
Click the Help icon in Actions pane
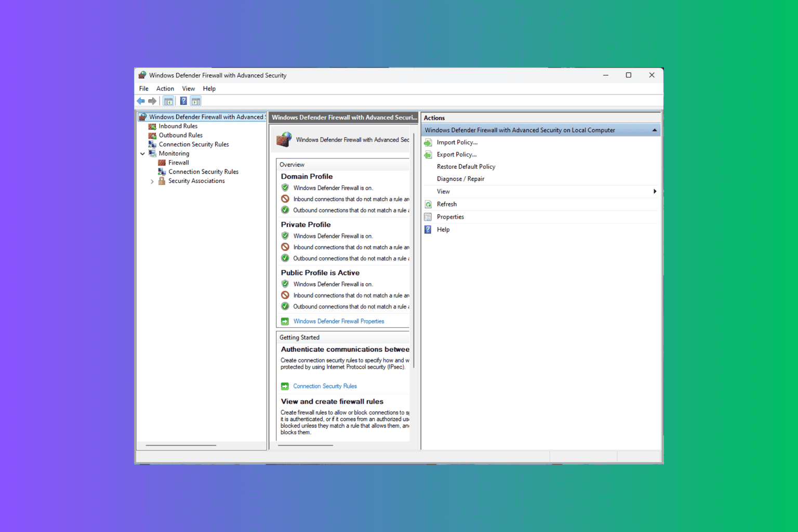point(428,230)
